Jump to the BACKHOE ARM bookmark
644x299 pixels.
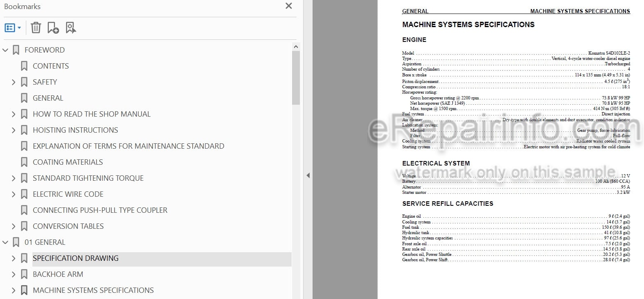point(58,274)
